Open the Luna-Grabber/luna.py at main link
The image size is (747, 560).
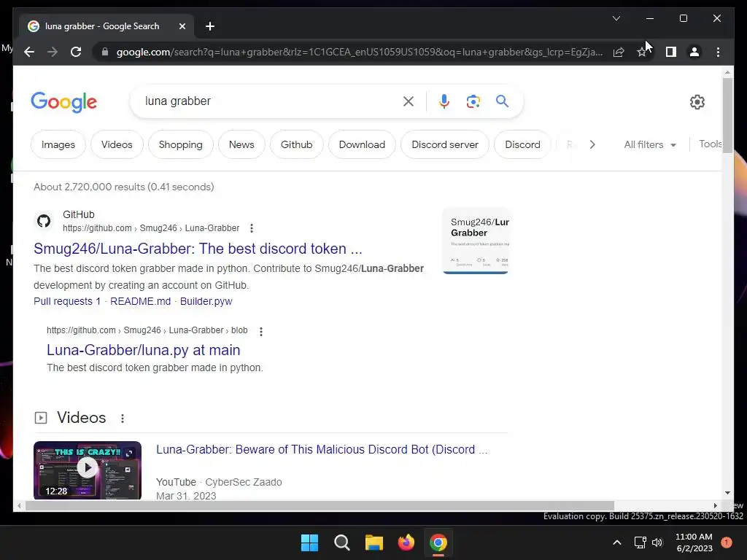pyautogui.click(x=144, y=350)
